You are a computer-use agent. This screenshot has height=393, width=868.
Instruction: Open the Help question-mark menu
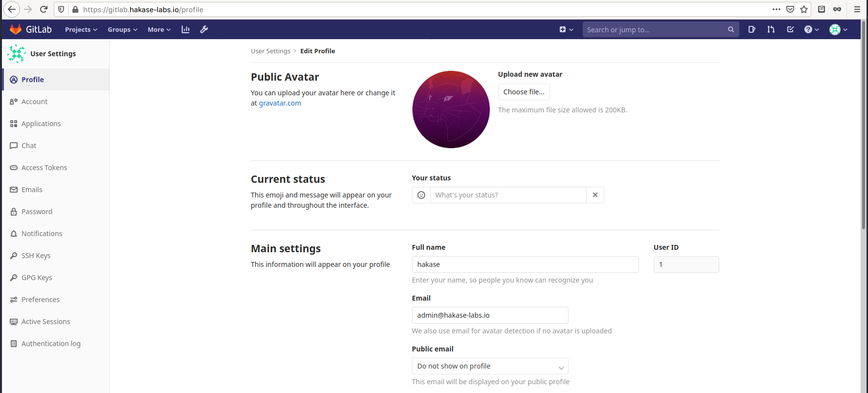pos(811,29)
